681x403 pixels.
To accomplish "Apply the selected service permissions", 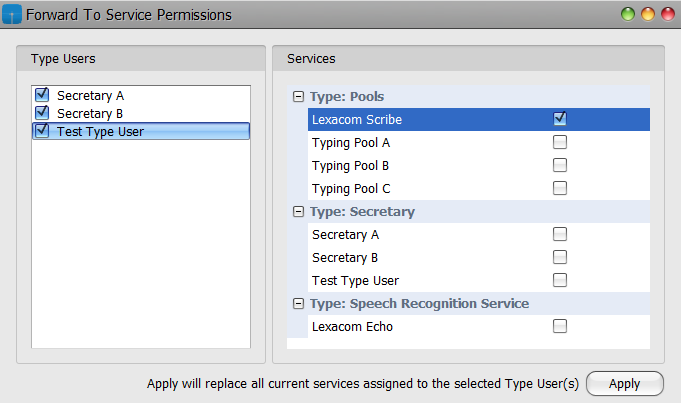I will tap(625, 383).
